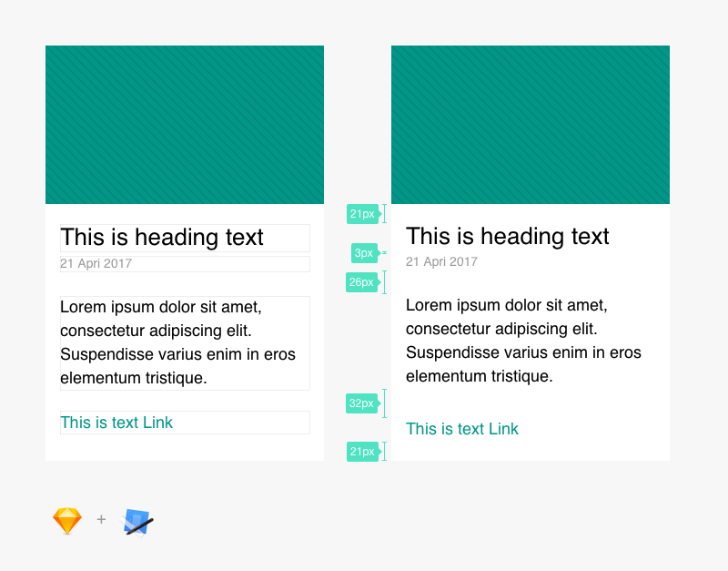The height and width of the screenshot is (571, 728).
Task: Click the right card's green image placeholder
Action: tap(531, 125)
